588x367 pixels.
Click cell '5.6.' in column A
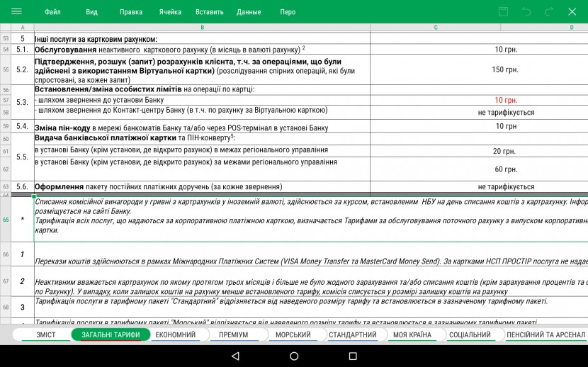(x=23, y=186)
